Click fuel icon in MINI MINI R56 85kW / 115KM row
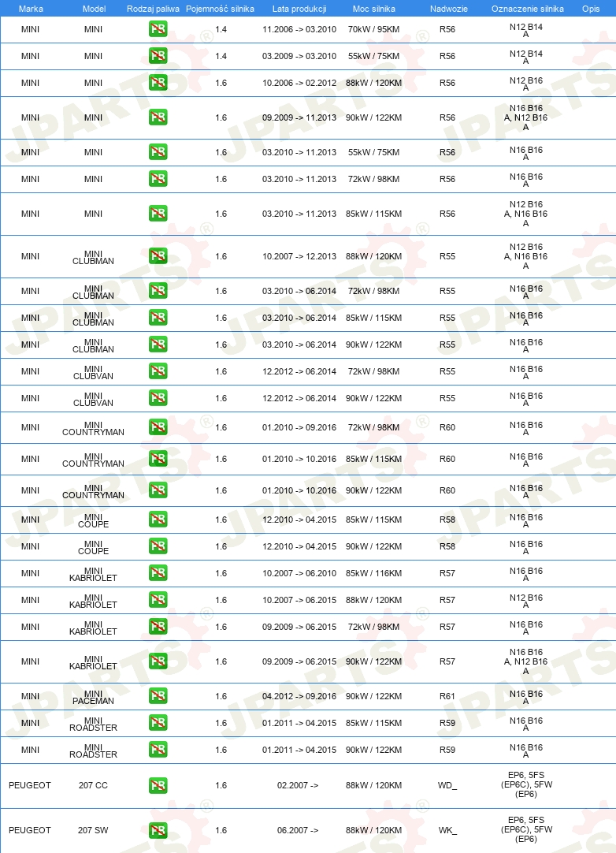This screenshot has width=616, height=853. [x=158, y=214]
